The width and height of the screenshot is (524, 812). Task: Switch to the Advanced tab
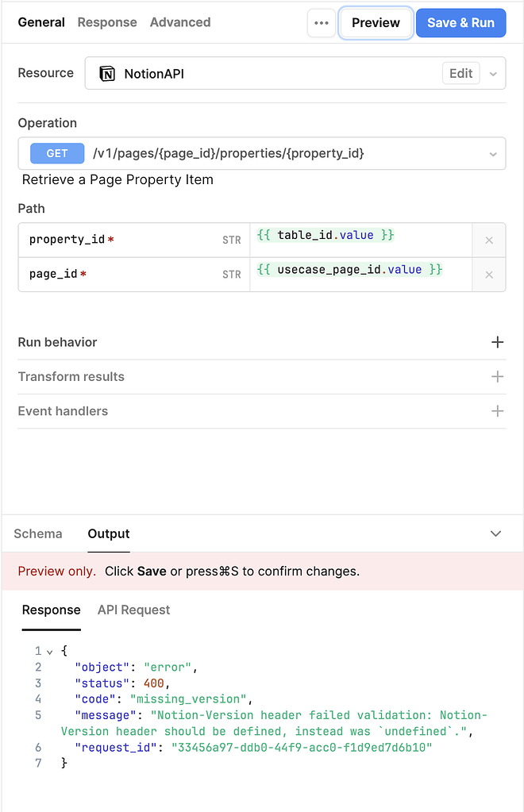tap(180, 22)
